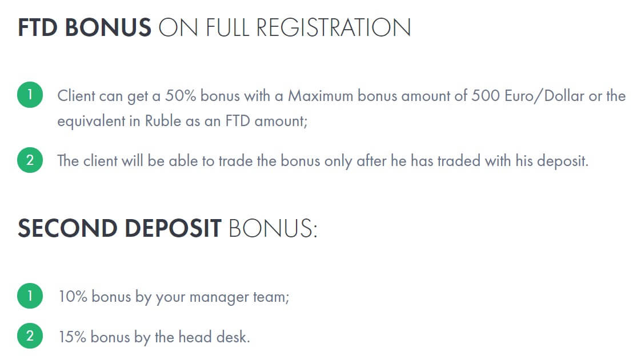This screenshot has width=637, height=364.
Task: Click the word 'Maximum' in the first item
Action: pos(320,96)
